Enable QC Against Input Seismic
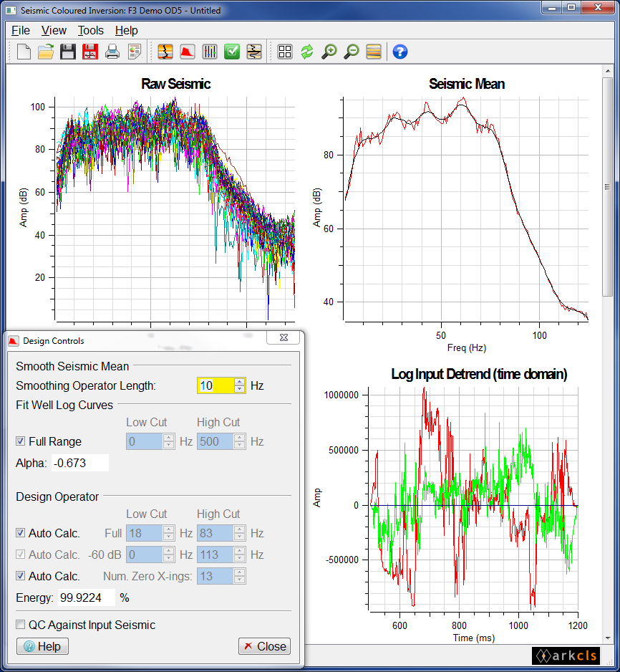This screenshot has width=620, height=672. (x=20, y=625)
